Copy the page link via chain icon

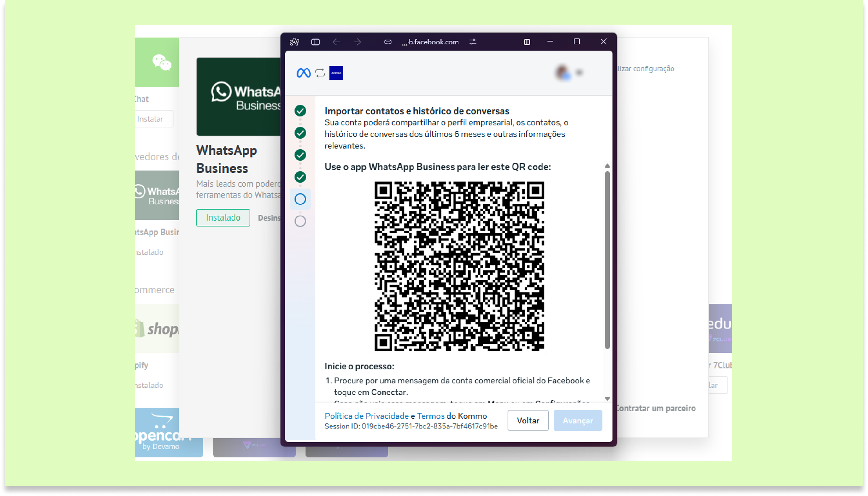point(388,42)
